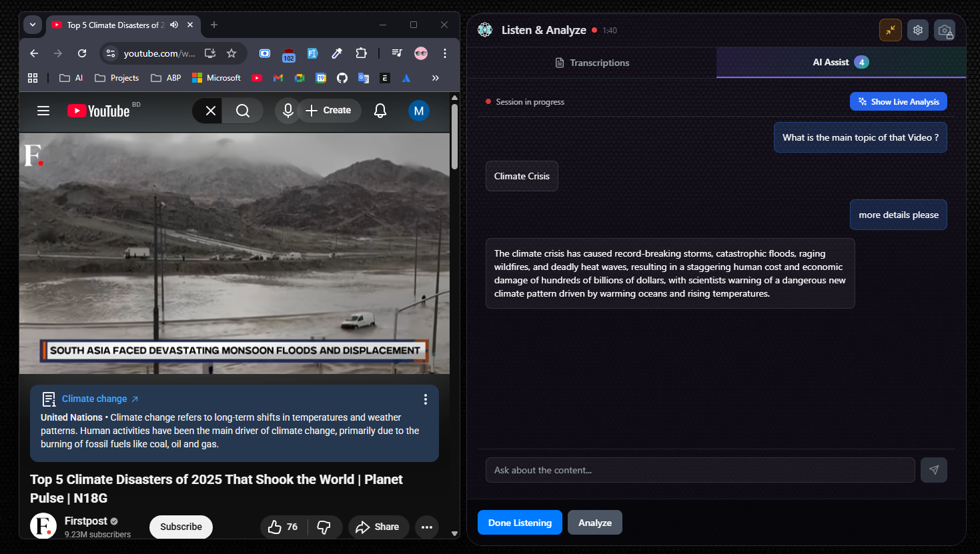The image size is (980, 554).
Task: Bookmark this page with the star icon
Action: click(231, 53)
